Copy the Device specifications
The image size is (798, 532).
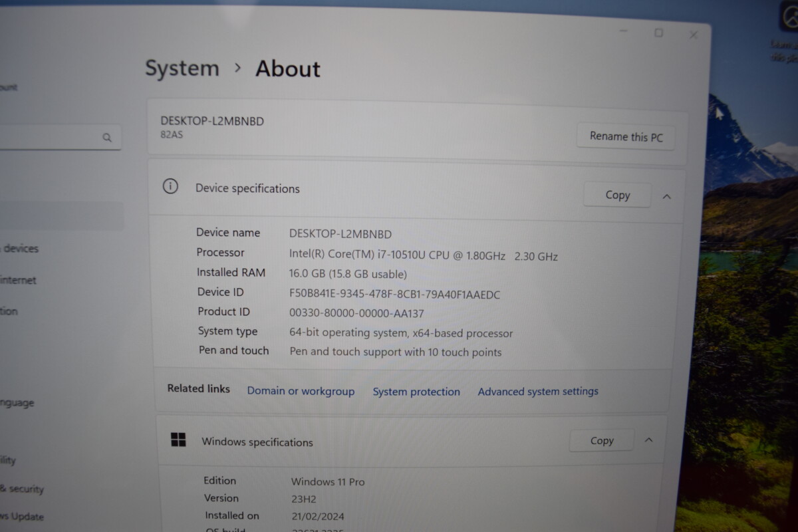coord(617,195)
